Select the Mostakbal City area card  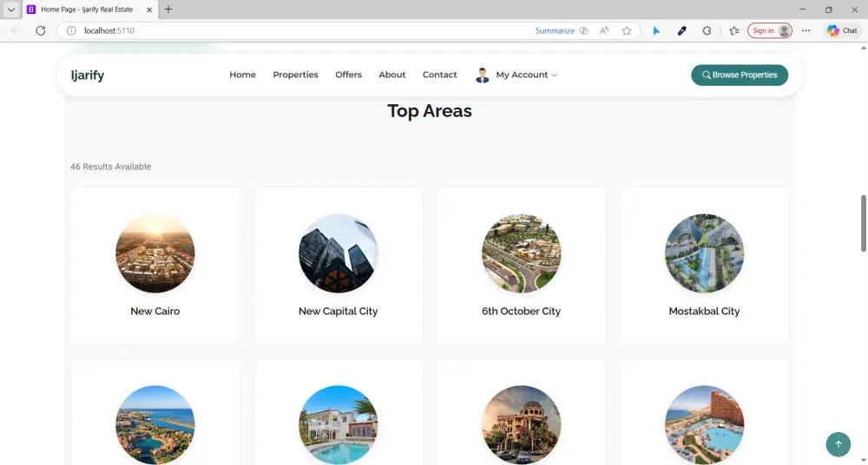[704, 265]
